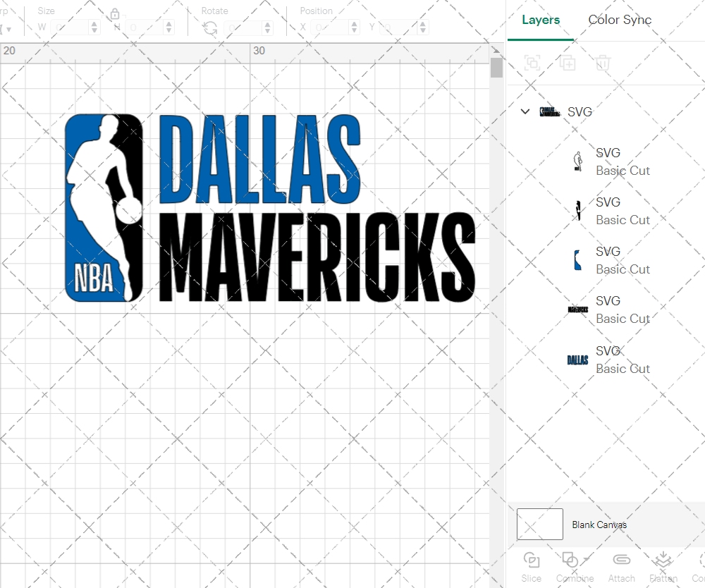Click the Slice tool icon
This screenshot has width=705, height=588.
[x=532, y=560]
